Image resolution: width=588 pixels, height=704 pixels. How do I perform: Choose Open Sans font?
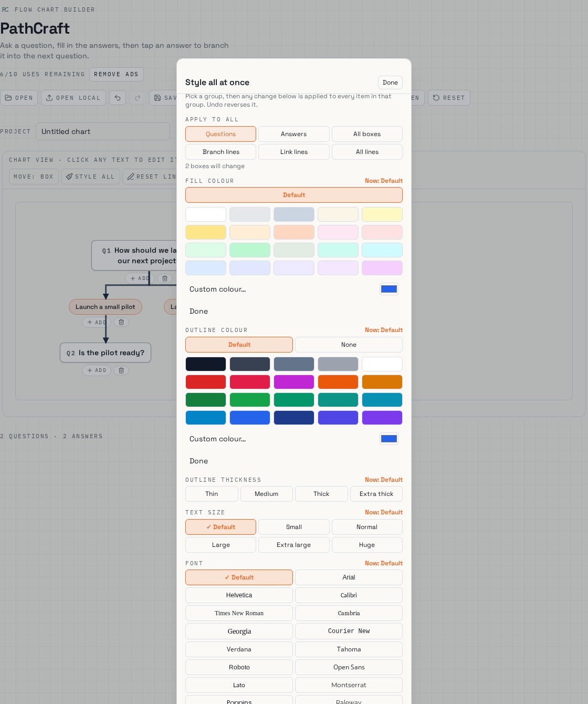[x=349, y=667]
